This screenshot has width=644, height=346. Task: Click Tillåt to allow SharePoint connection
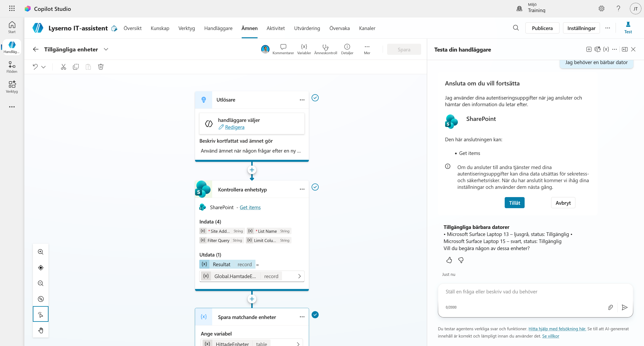pos(515,203)
